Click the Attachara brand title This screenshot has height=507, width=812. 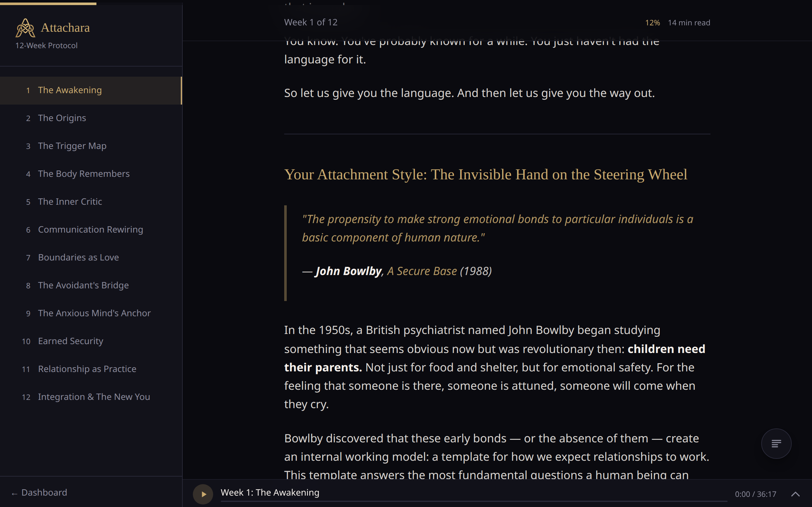[x=65, y=28]
